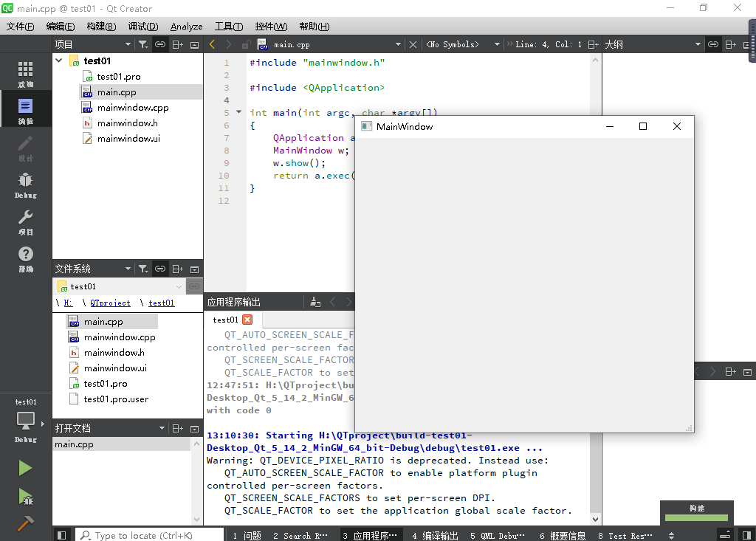Open the Welcome mode in left sidebar
Image resolution: width=756 pixels, height=541 pixels.
(x=26, y=74)
